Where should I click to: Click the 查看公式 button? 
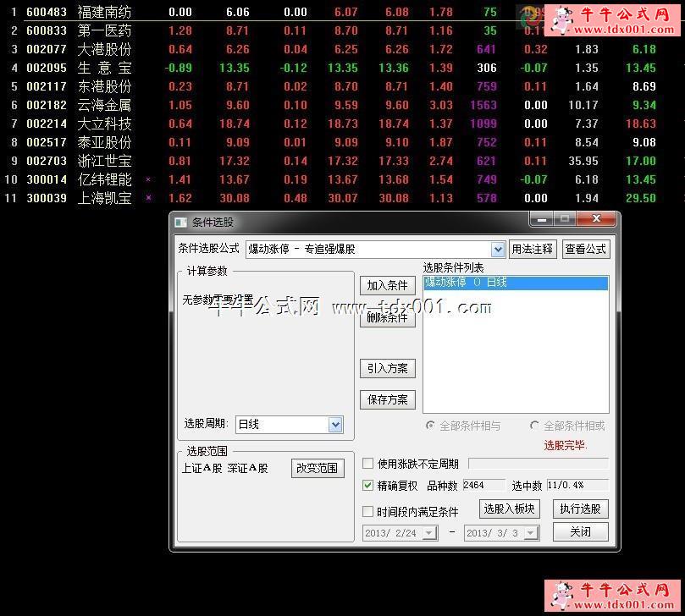(x=586, y=250)
